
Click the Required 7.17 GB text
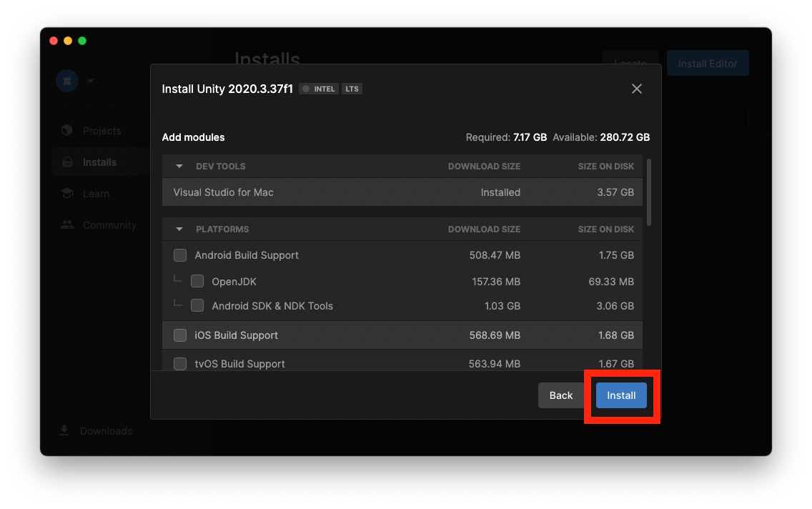[506, 137]
